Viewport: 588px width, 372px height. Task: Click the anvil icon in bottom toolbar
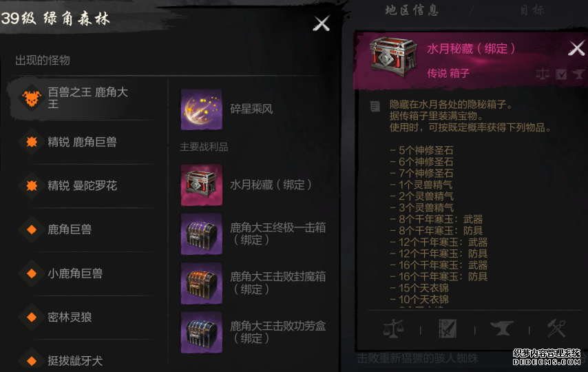click(x=502, y=329)
